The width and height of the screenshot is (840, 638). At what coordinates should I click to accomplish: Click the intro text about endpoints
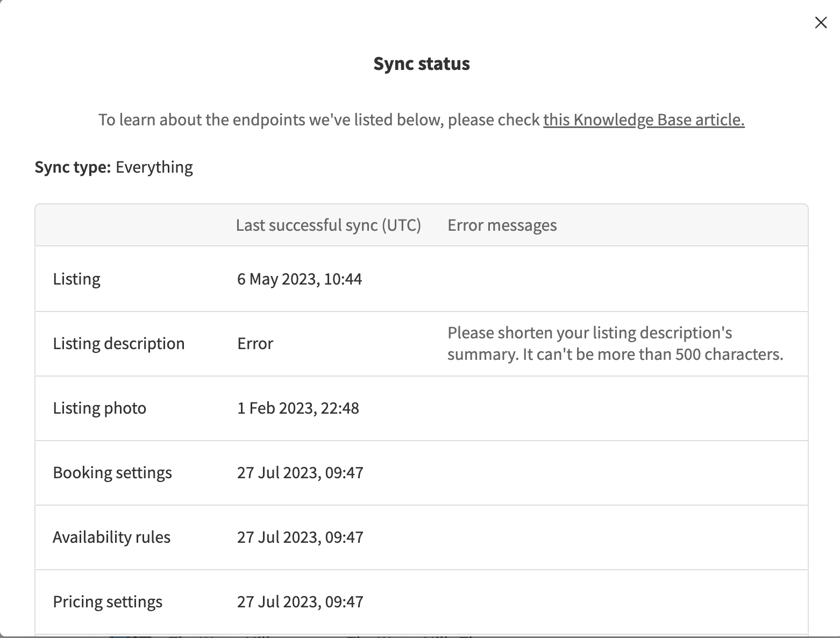318,119
